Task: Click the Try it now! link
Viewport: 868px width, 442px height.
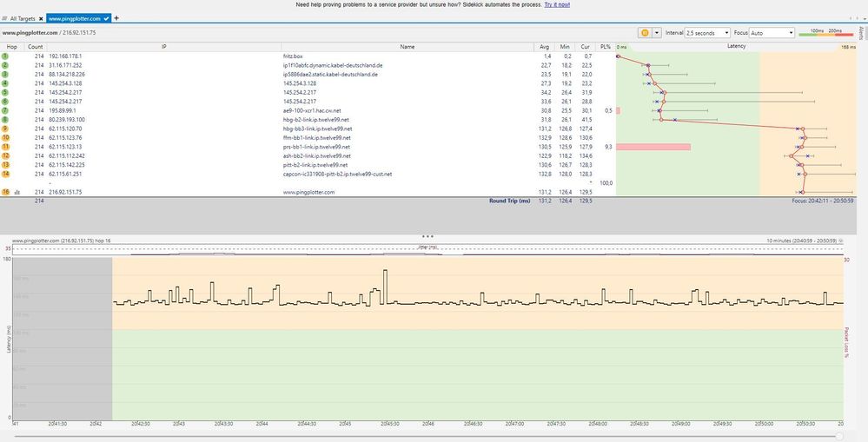Action: point(558,4)
